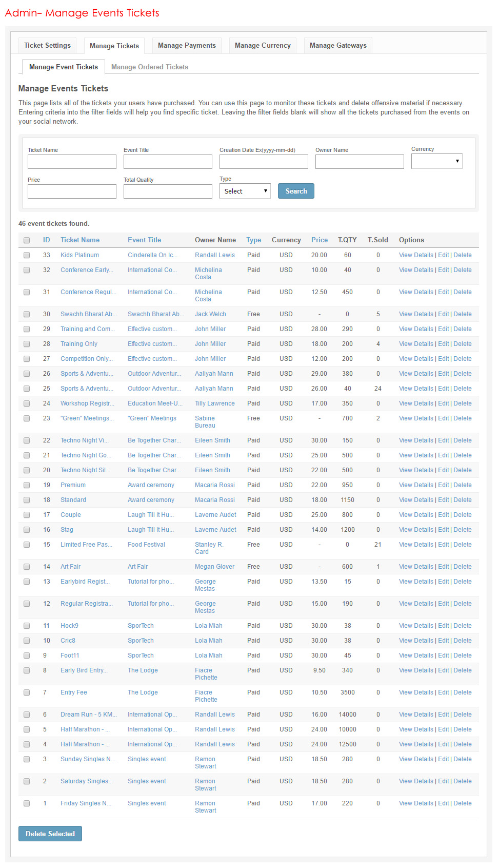Switch to the Ticket Settings tab
Screen dimensions: 498x868
(47, 45)
